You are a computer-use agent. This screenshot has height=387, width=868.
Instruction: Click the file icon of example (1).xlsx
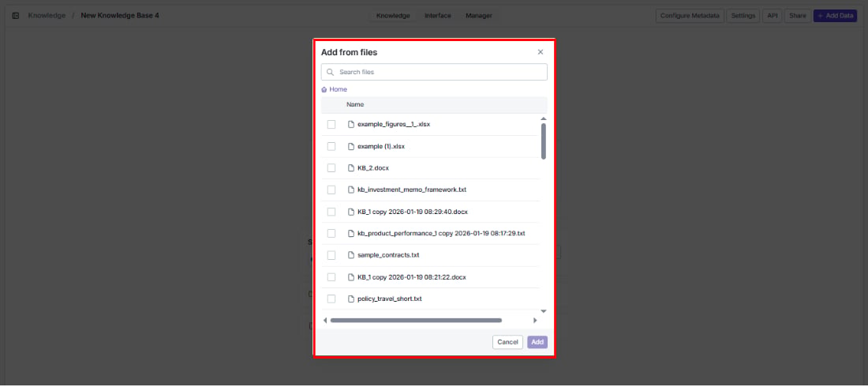pos(350,146)
